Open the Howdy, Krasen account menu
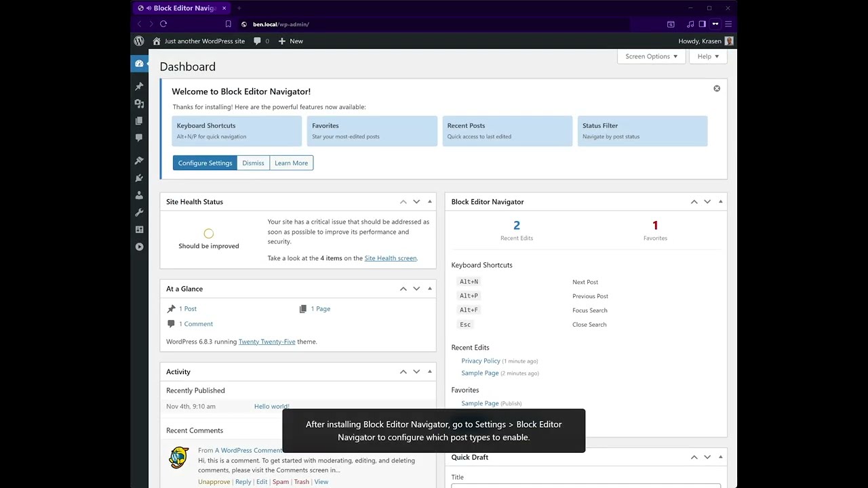868x488 pixels. [x=706, y=41]
